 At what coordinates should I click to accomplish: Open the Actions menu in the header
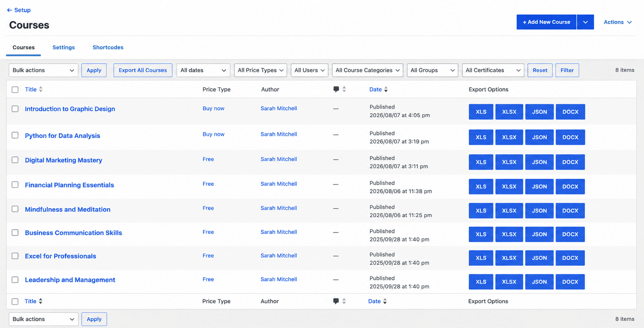click(618, 22)
